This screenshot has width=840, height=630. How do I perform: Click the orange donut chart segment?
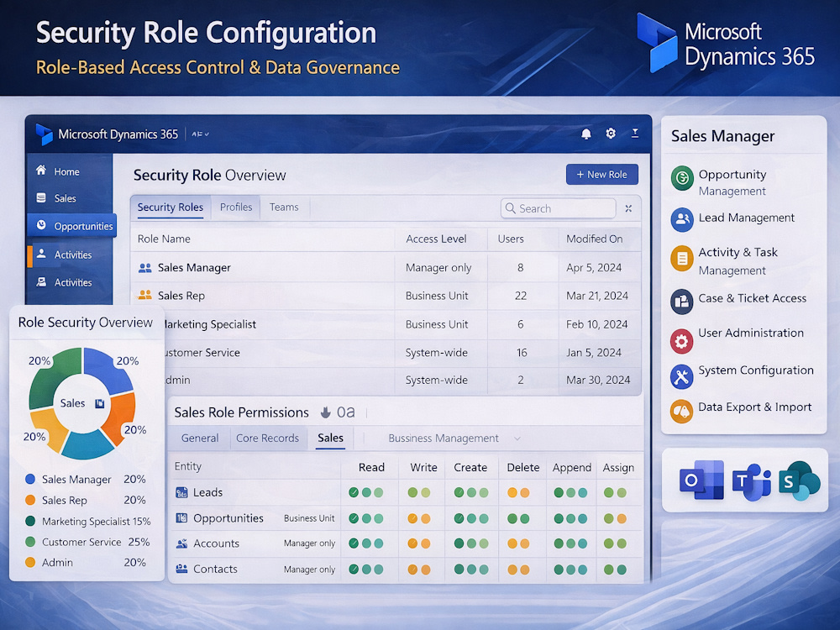coord(119,419)
